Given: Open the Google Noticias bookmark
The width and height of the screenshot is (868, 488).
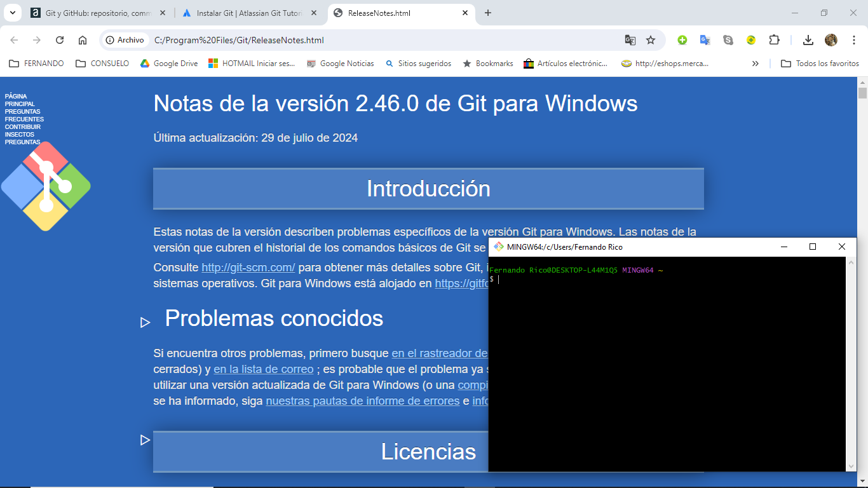Looking at the screenshot, I should point(341,64).
